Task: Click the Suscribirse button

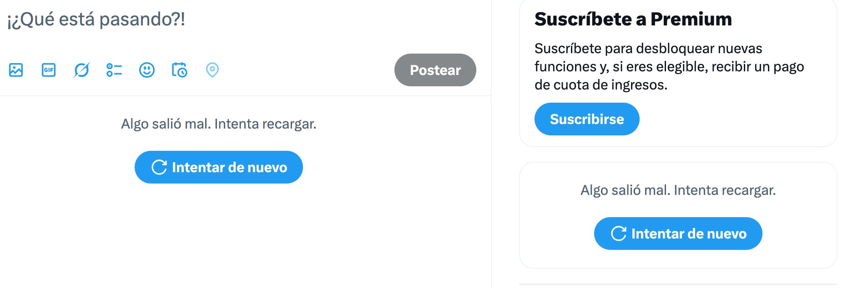Action: 587,119
